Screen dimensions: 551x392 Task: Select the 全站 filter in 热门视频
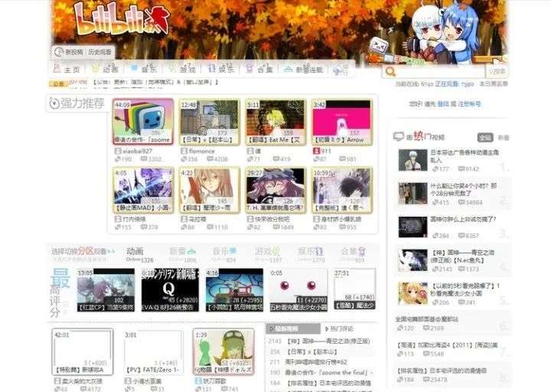(x=485, y=138)
